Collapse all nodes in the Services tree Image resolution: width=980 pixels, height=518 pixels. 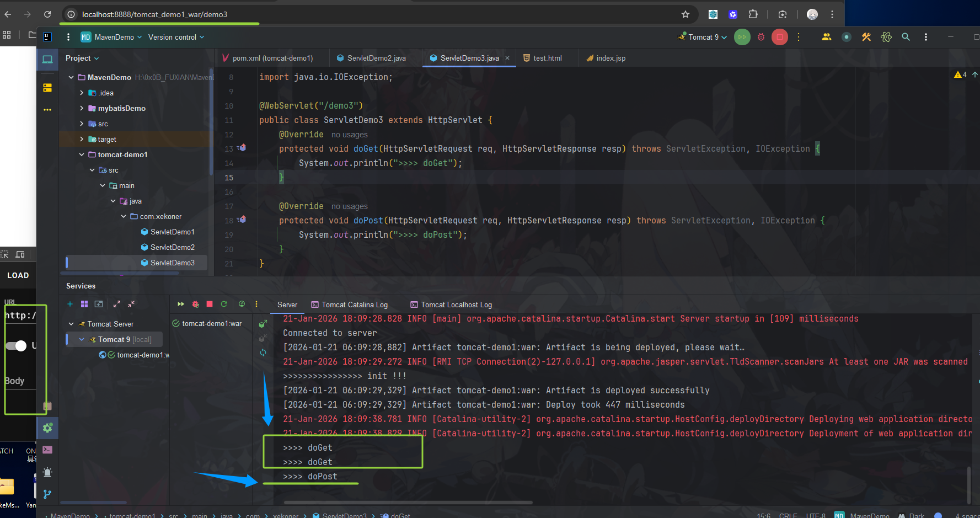coord(131,304)
